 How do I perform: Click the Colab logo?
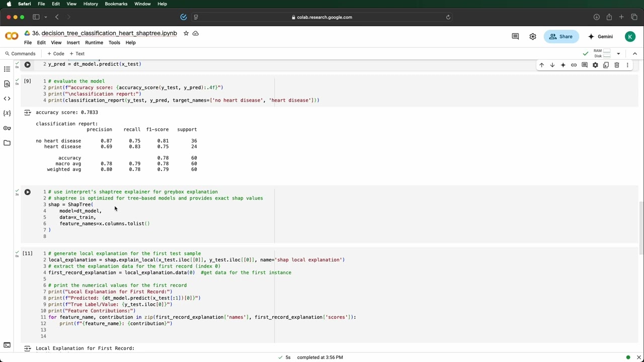coord(12,36)
